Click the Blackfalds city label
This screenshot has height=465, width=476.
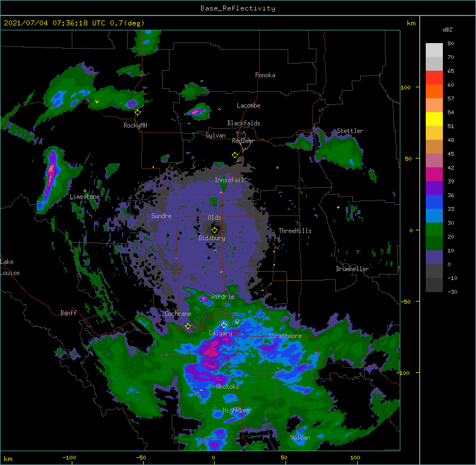point(244,123)
